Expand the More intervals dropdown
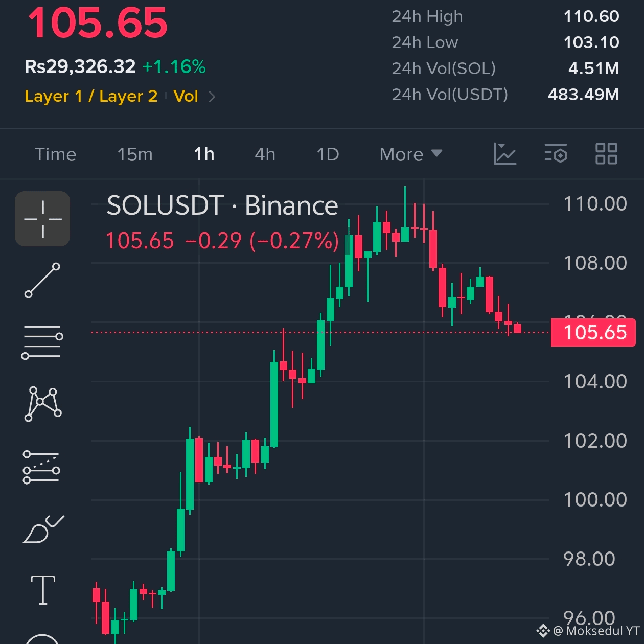644x644 pixels. pyautogui.click(x=410, y=154)
